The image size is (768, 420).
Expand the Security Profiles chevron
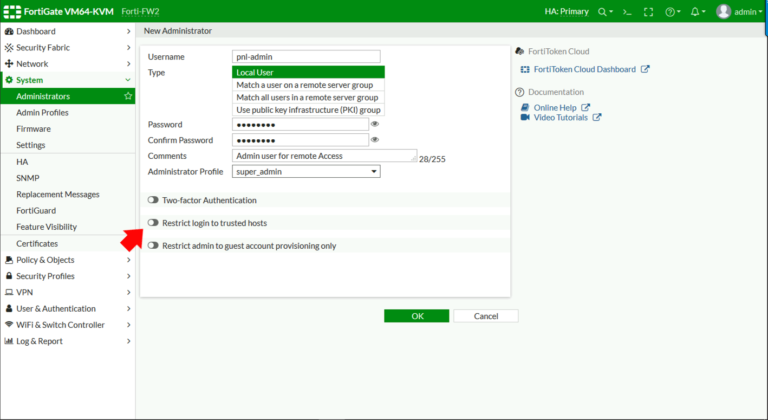128,276
